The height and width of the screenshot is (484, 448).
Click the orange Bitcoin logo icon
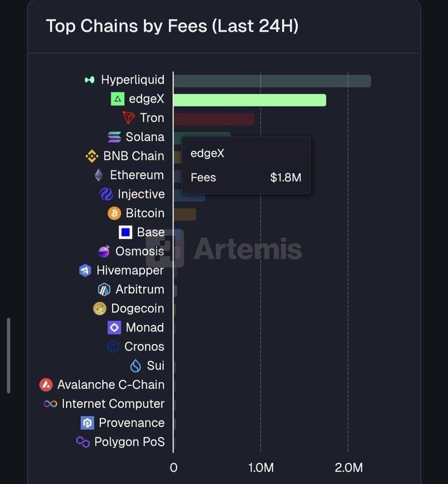point(114,213)
